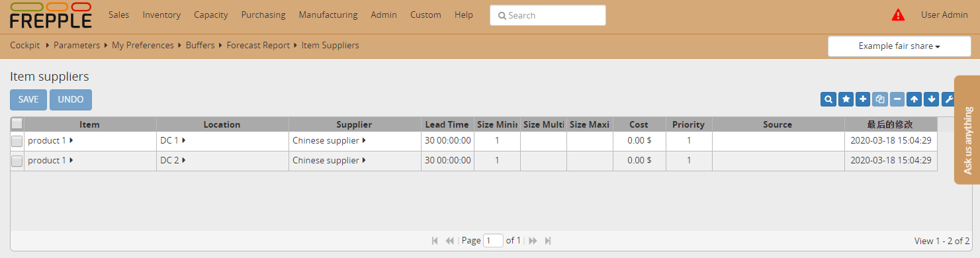Sort by the Supplier column header

(355, 124)
